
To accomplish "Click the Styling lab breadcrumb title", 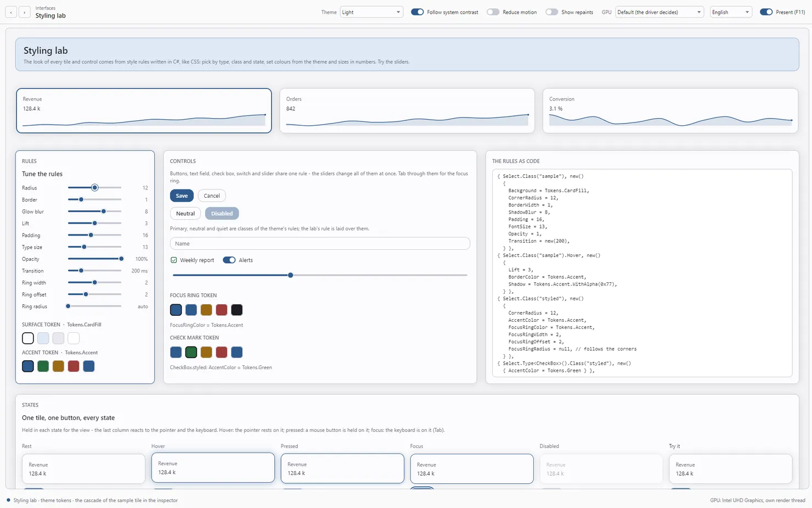I will click(50, 16).
